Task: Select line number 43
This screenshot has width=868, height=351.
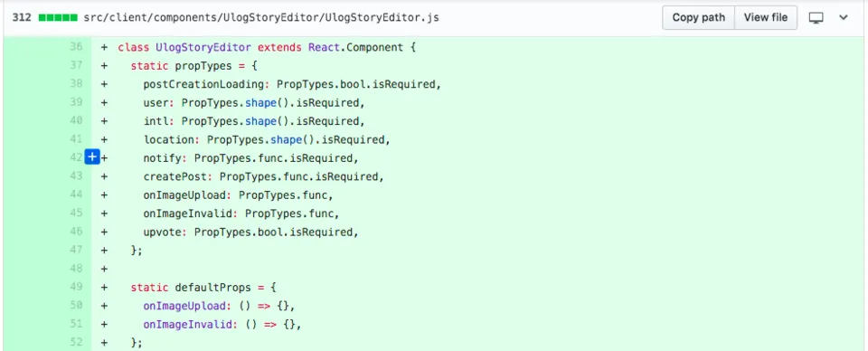Action: point(76,176)
